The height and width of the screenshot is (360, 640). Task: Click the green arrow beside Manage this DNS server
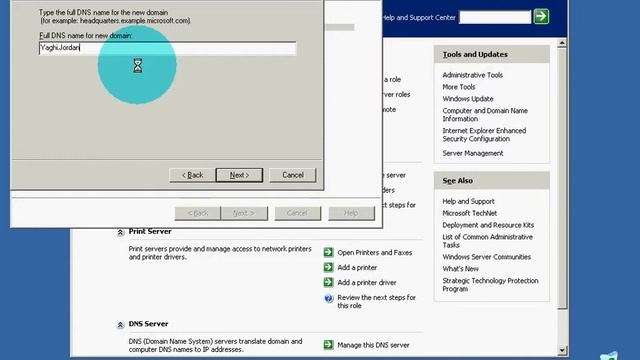(x=329, y=345)
